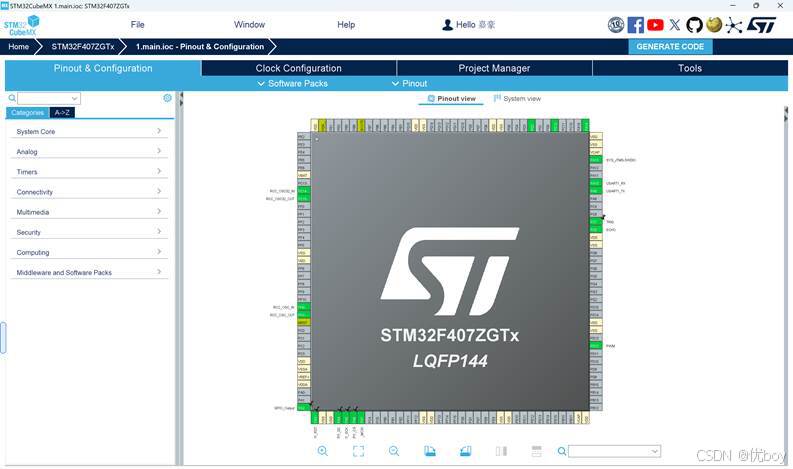This screenshot has height=469, width=793.
Task: Open the GitHub icon in header
Action: point(694,25)
